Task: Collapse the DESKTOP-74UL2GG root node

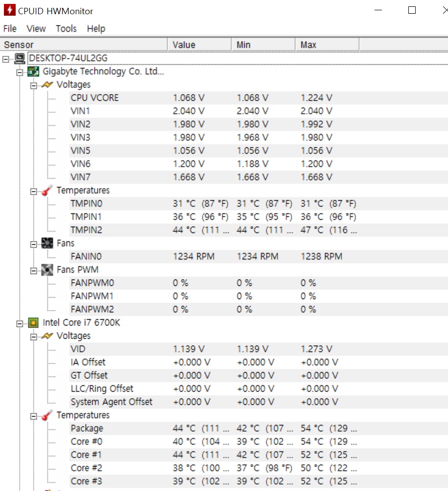Action: point(6,59)
